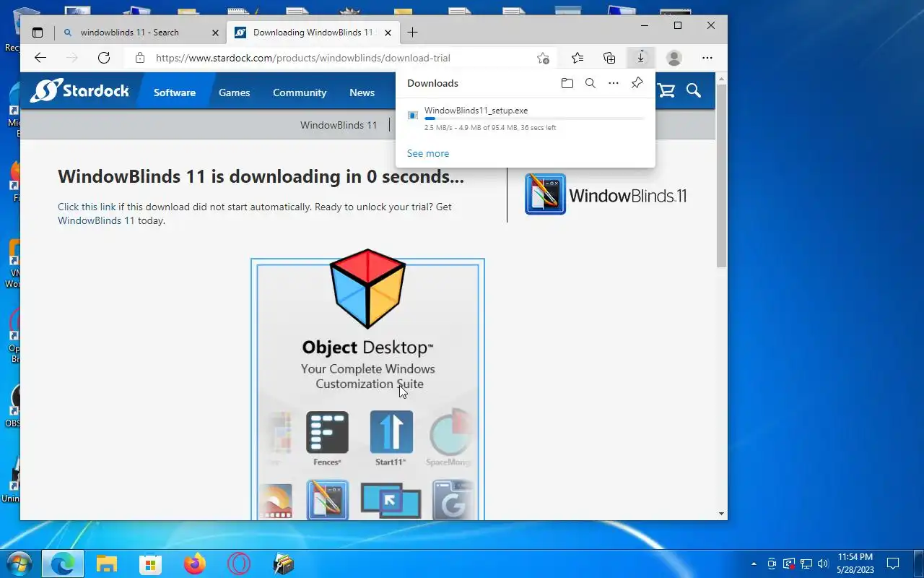Open the Collections icon in toolbar
The image size is (924, 578).
(x=609, y=58)
